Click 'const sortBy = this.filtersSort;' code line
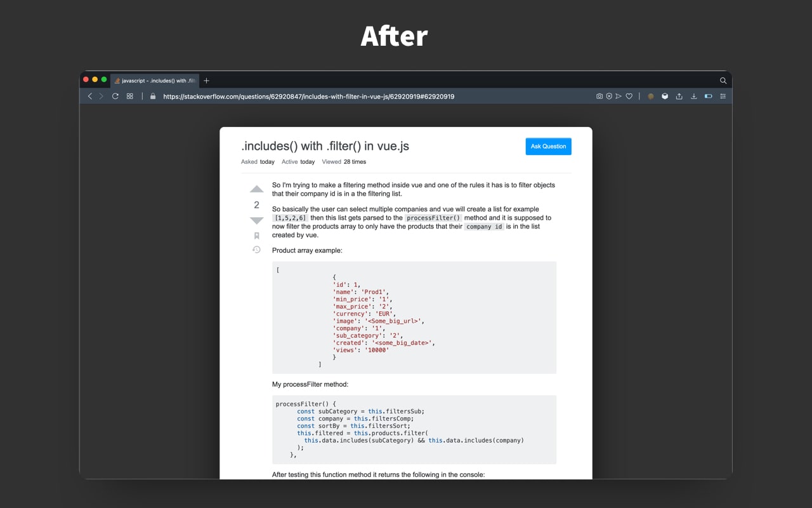This screenshot has height=508, width=812. pos(353,426)
